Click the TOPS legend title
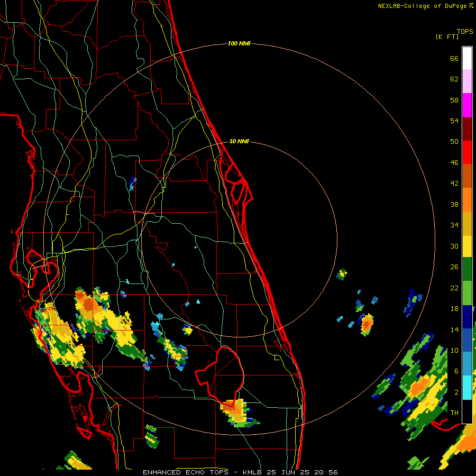The height and width of the screenshot is (476, 476). (x=465, y=32)
